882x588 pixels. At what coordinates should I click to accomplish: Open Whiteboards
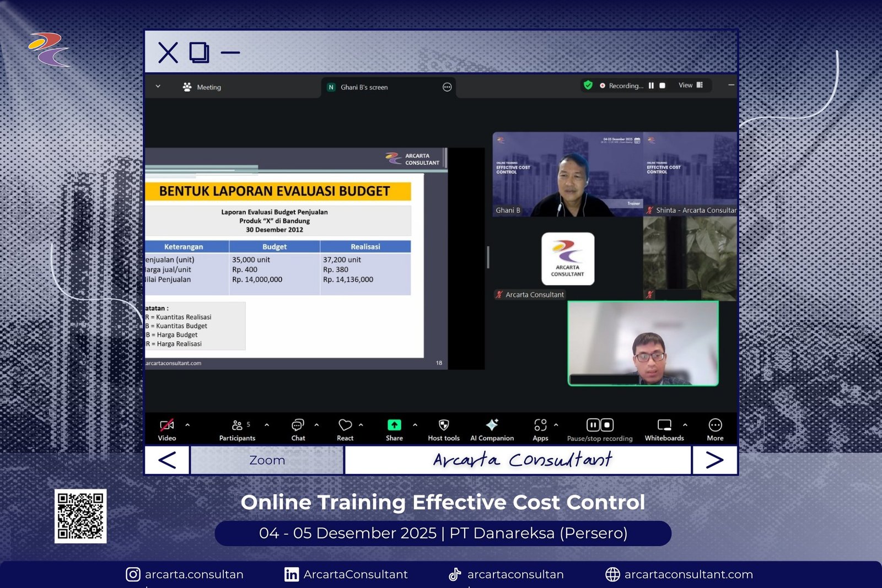tap(664, 425)
